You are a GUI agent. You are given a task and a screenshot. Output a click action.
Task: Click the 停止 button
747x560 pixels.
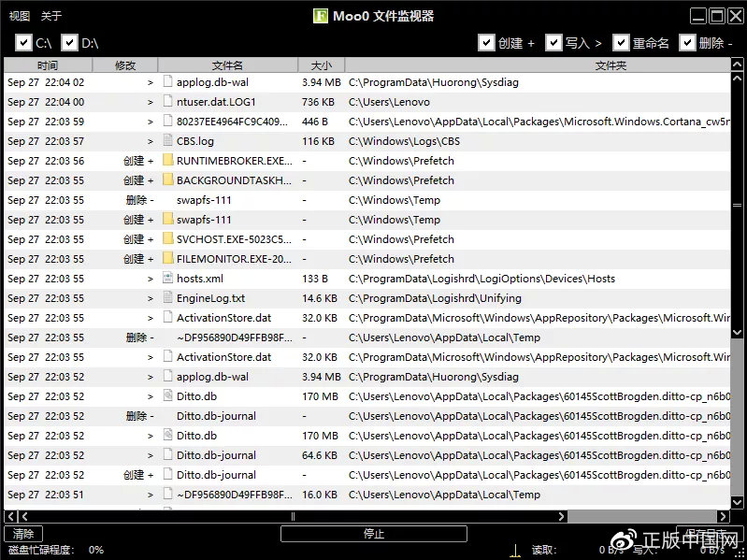coord(374,534)
